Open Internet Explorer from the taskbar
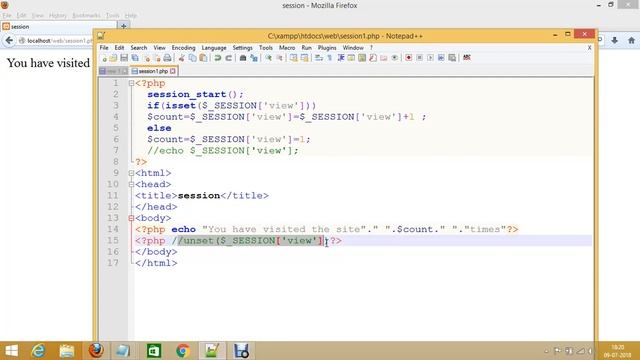640x360 pixels. pyautogui.click(x=38, y=351)
